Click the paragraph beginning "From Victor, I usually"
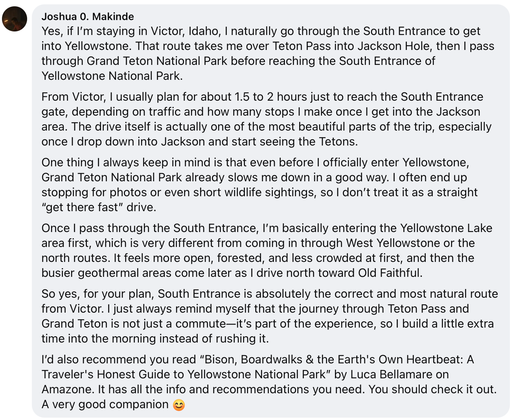The height and width of the screenshot is (420, 515). tap(267, 119)
